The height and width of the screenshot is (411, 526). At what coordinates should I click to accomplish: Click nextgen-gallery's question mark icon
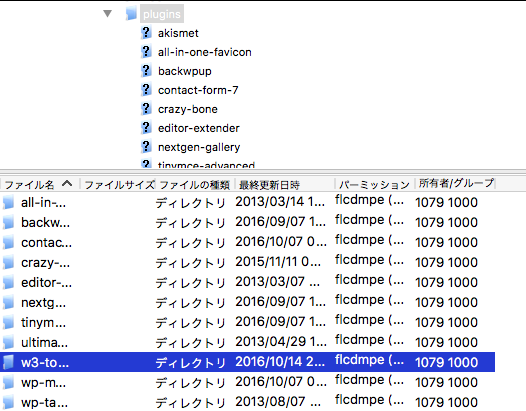coord(146,147)
